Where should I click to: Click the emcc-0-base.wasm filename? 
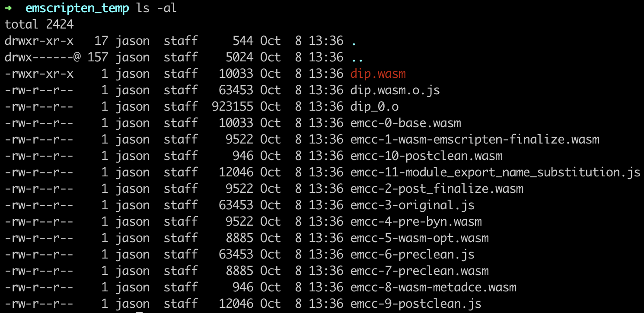405,123
